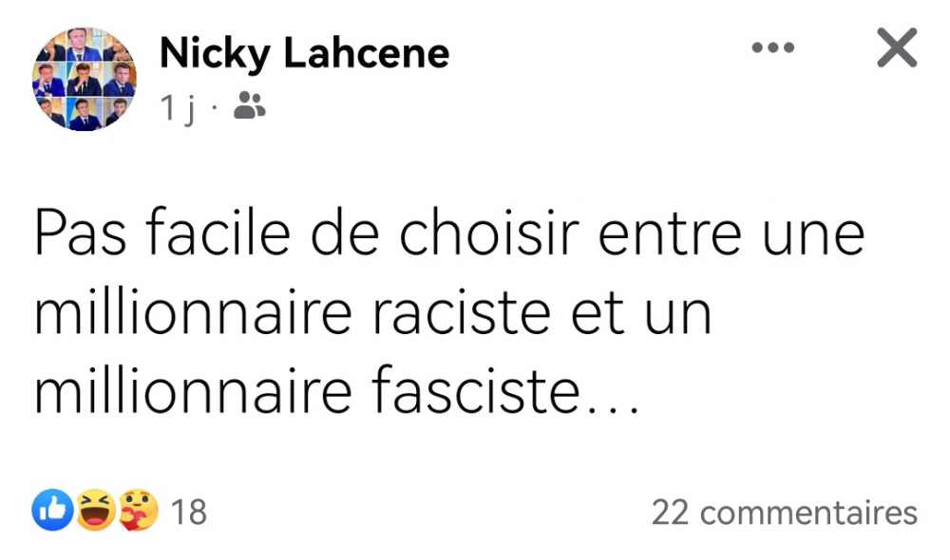The image size is (950, 560).
Task: Open the 22 commentaires link
Action: point(784,513)
